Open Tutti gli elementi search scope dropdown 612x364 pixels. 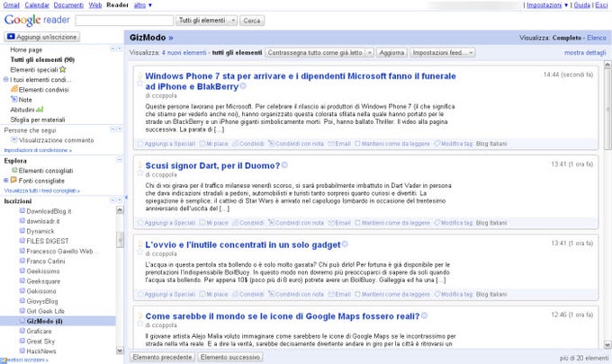click(x=206, y=21)
